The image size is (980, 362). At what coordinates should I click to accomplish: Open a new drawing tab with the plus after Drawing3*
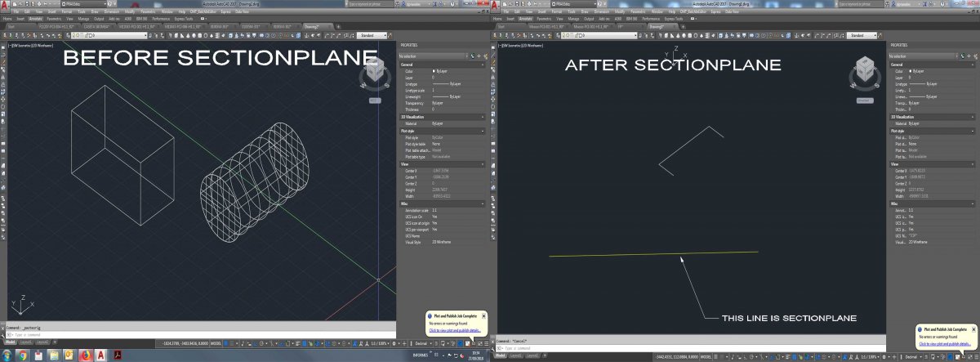[683, 26]
